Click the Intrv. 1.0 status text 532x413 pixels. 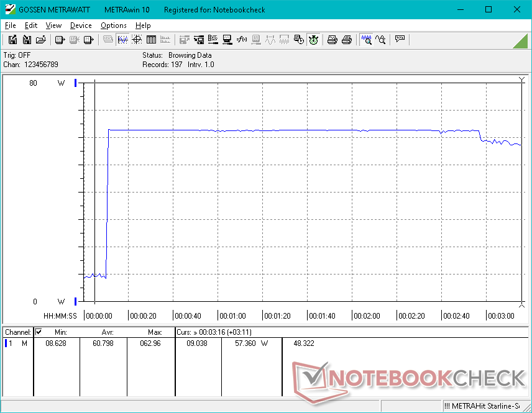coord(201,65)
